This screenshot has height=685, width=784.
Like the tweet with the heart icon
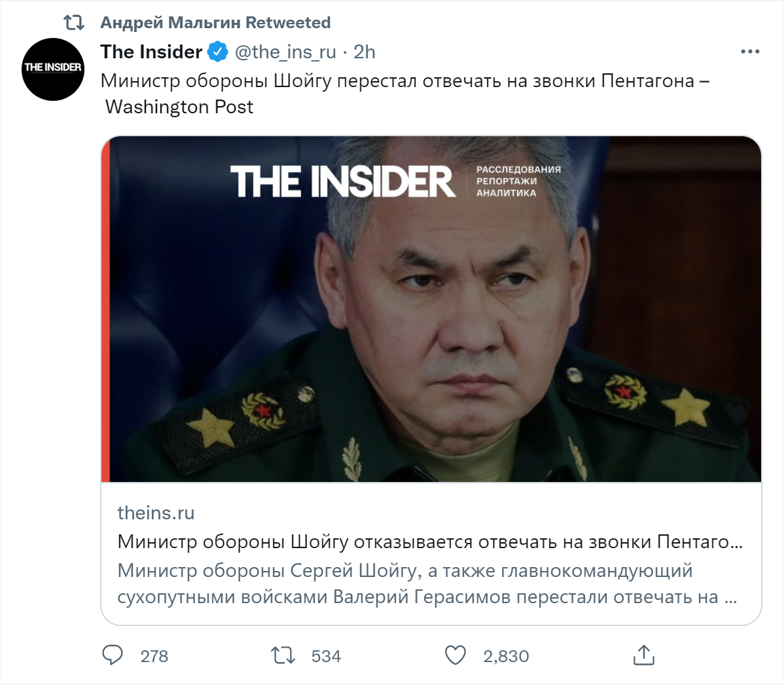(x=455, y=656)
